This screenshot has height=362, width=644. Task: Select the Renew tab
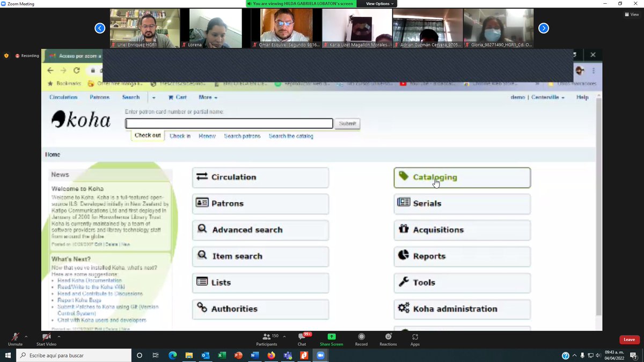[x=207, y=136]
